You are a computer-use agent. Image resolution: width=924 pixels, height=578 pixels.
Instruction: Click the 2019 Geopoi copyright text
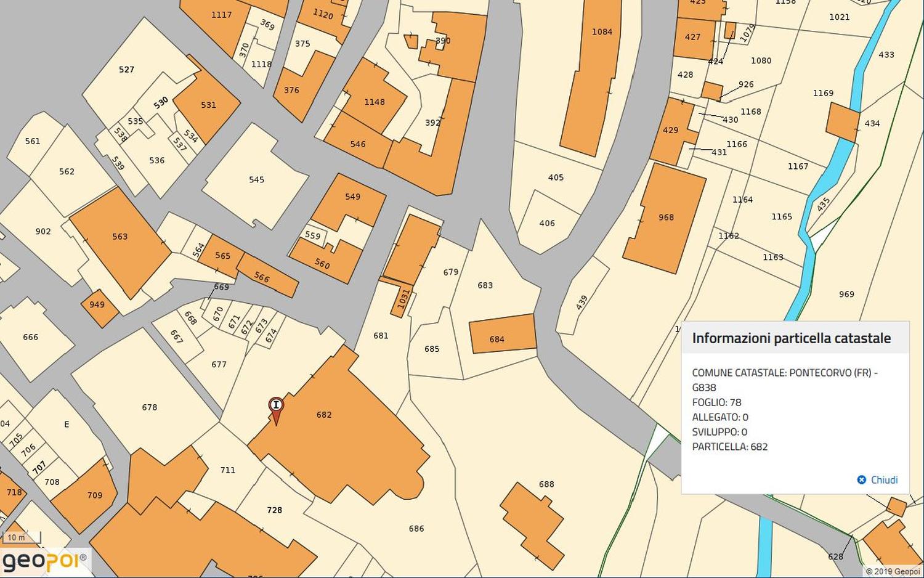point(893,571)
